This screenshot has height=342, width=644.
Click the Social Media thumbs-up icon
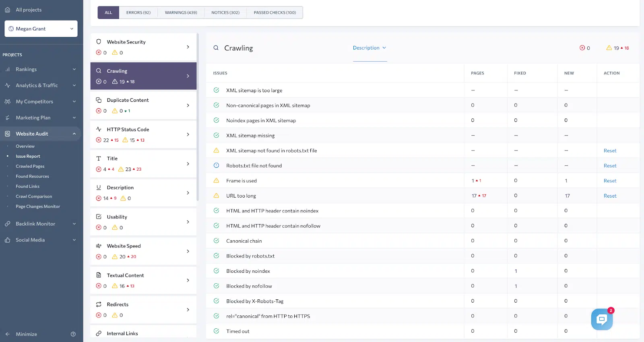coord(8,240)
